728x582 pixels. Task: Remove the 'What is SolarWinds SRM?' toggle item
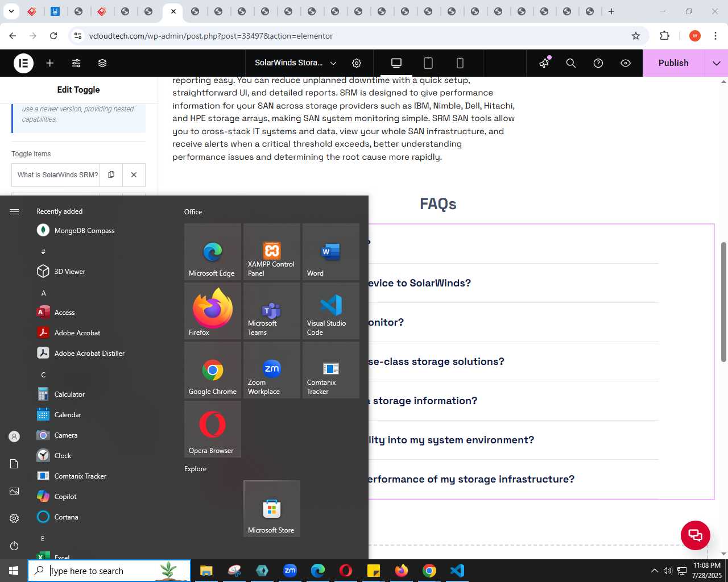click(134, 175)
